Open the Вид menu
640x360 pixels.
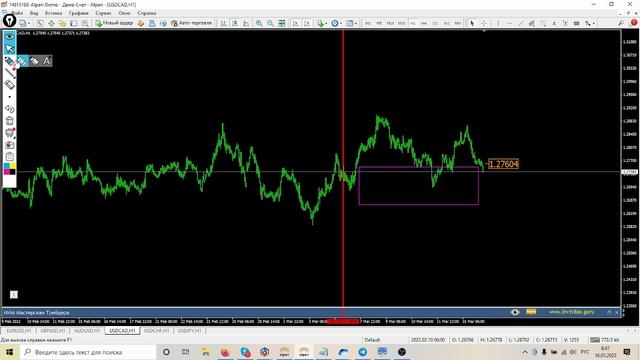(x=34, y=13)
